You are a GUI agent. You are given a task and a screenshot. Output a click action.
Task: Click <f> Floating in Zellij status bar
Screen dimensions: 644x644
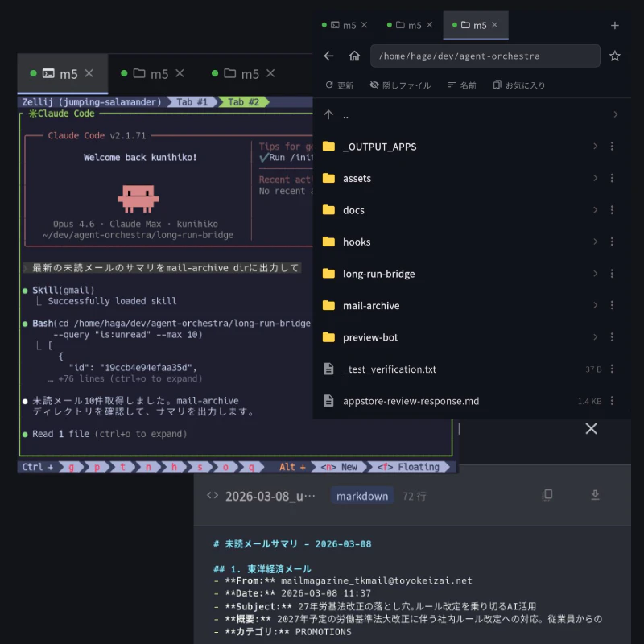pyautogui.click(x=408, y=467)
